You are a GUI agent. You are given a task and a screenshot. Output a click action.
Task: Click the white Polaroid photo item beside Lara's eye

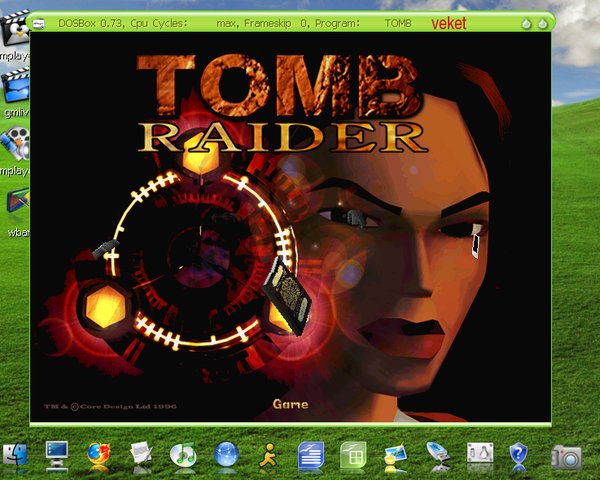476,246
